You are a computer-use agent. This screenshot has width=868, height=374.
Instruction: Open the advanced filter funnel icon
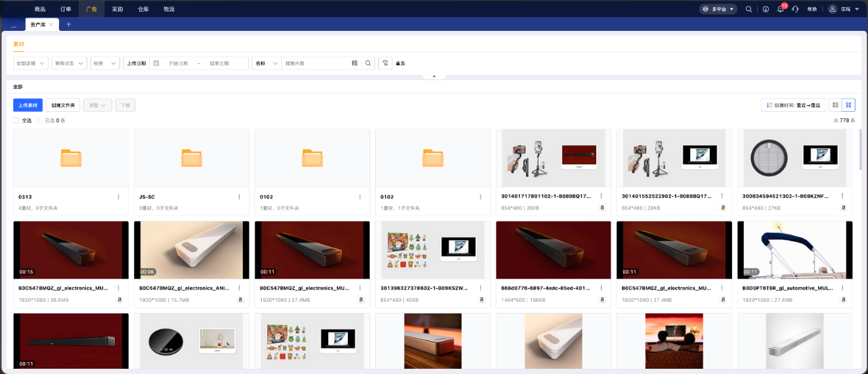pyautogui.click(x=385, y=63)
